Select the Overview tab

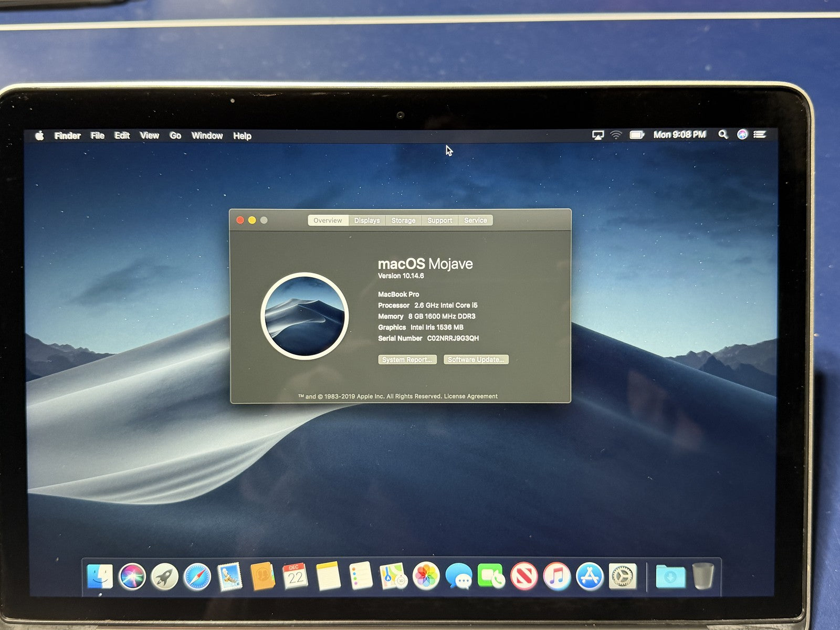tap(328, 220)
